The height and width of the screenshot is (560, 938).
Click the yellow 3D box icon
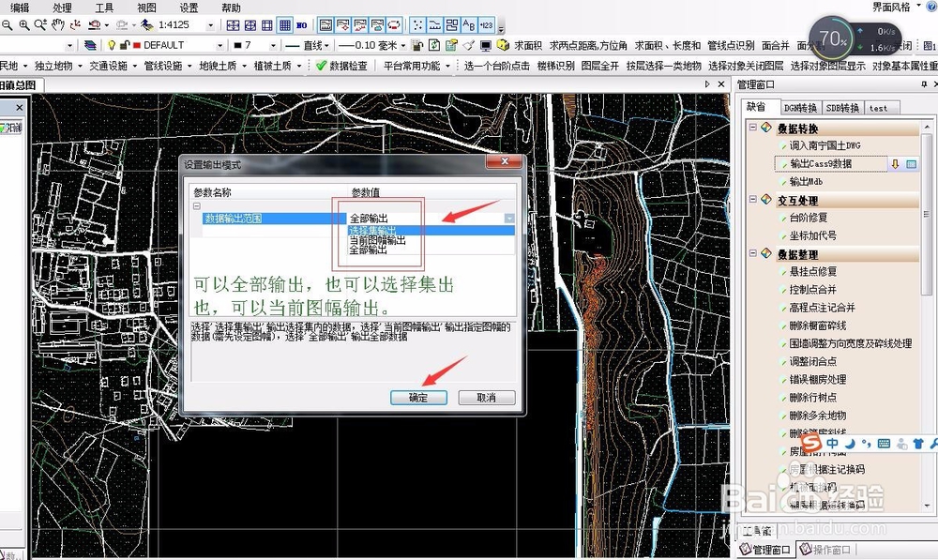(503, 45)
